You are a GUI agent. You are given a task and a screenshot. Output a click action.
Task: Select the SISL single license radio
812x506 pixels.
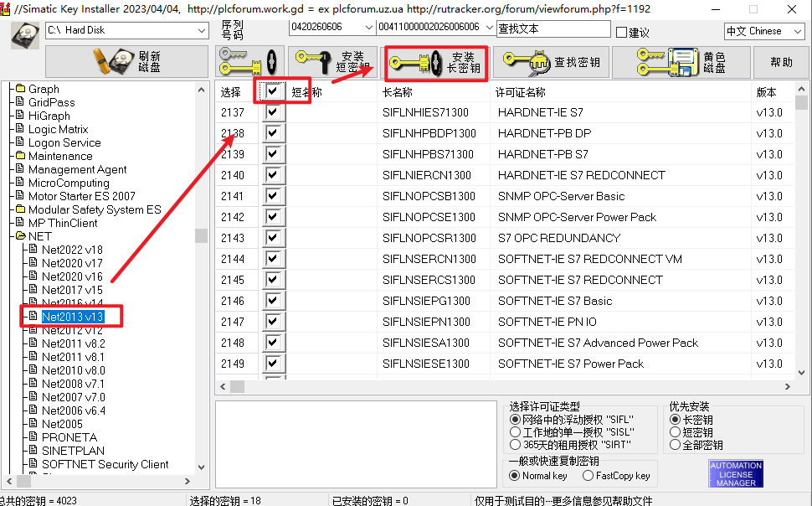click(515, 432)
